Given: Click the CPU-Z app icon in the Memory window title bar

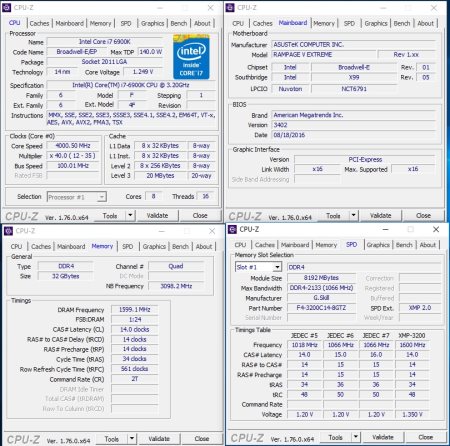Looking at the screenshot, I should point(8,231).
